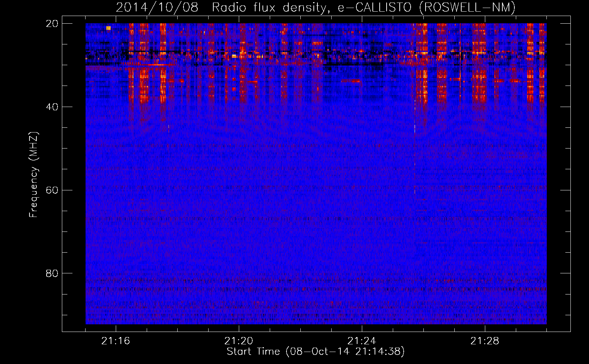Click the 80 MHz frequency tick label

(x=52, y=273)
